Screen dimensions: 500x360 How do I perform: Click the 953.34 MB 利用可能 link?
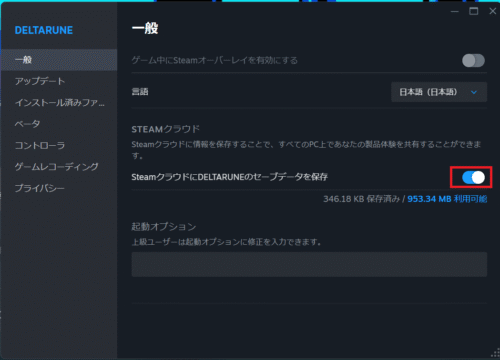click(x=447, y=199)
